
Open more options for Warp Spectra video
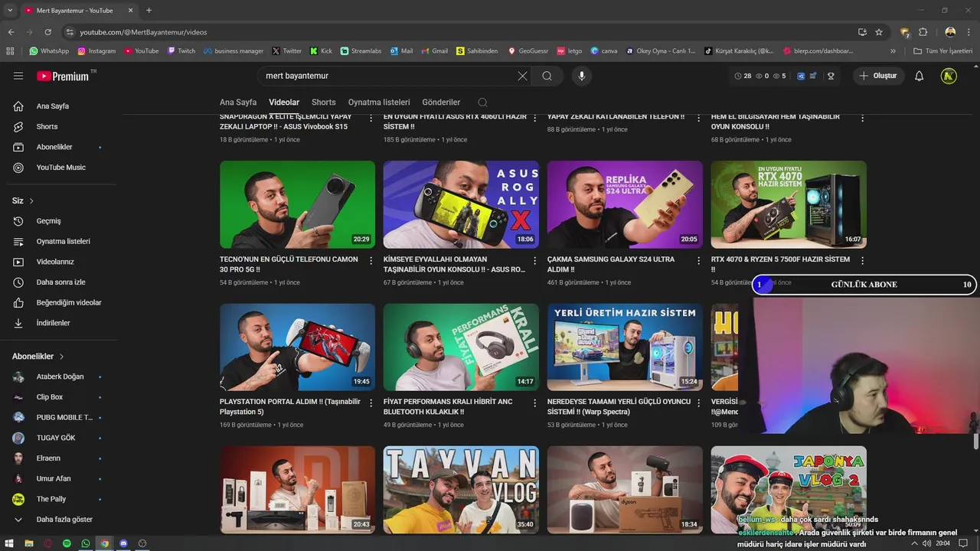698,403
